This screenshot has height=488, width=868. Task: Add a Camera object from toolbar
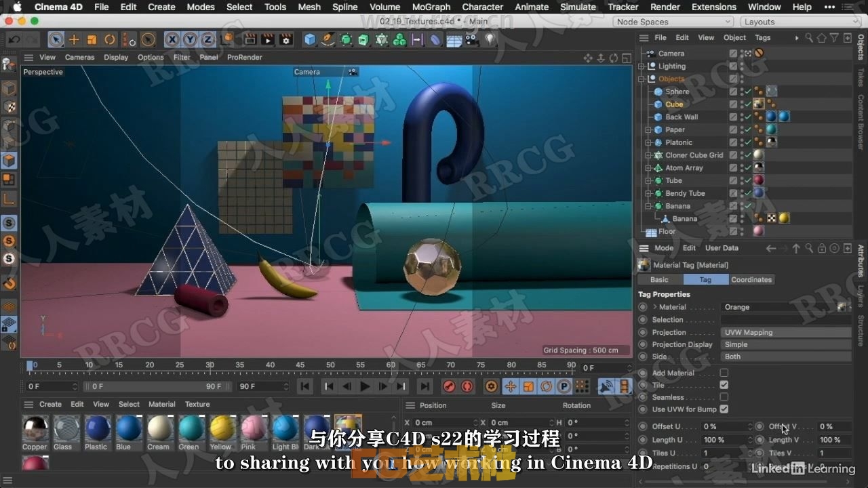471,39
